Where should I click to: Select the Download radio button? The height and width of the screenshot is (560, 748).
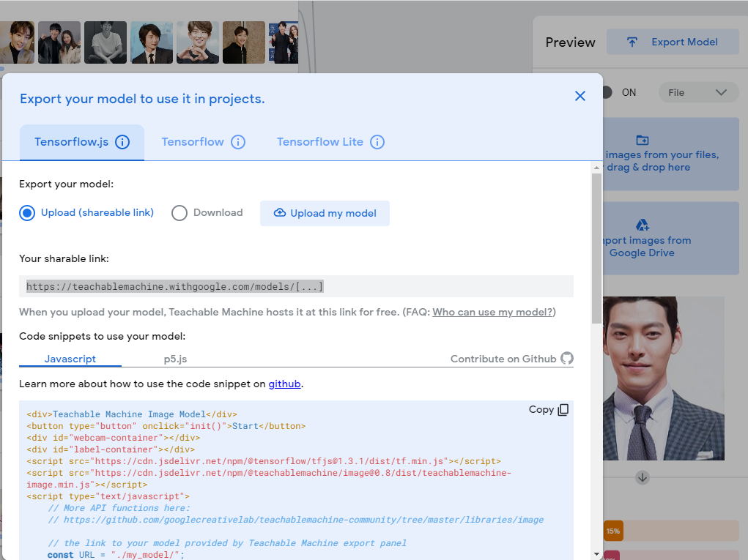click(179, 213)
